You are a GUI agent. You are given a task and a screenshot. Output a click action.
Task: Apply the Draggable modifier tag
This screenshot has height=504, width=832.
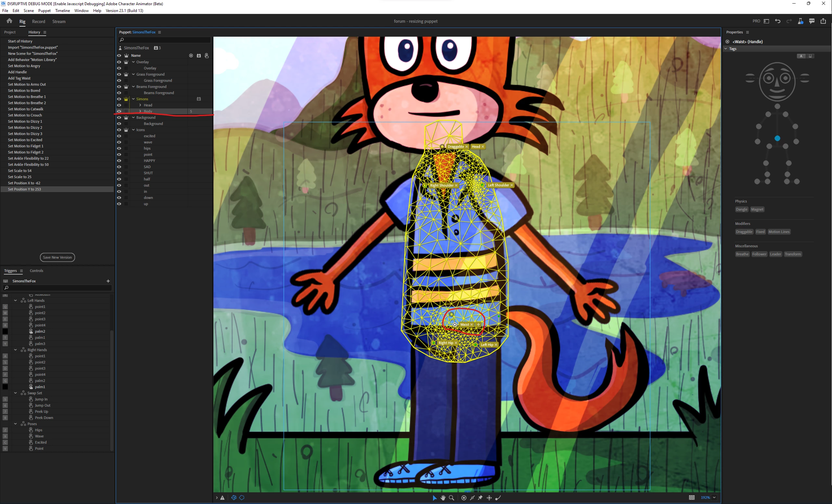tap(744, 232)
